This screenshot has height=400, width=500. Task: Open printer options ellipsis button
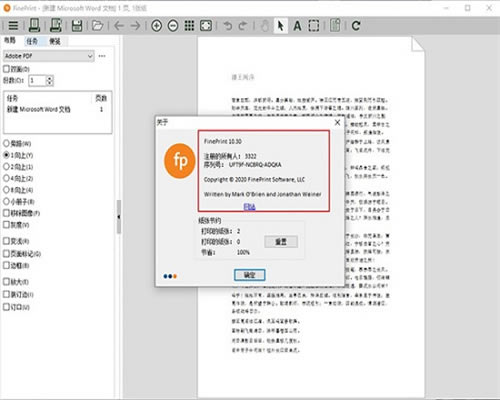(x=102, y=56)
